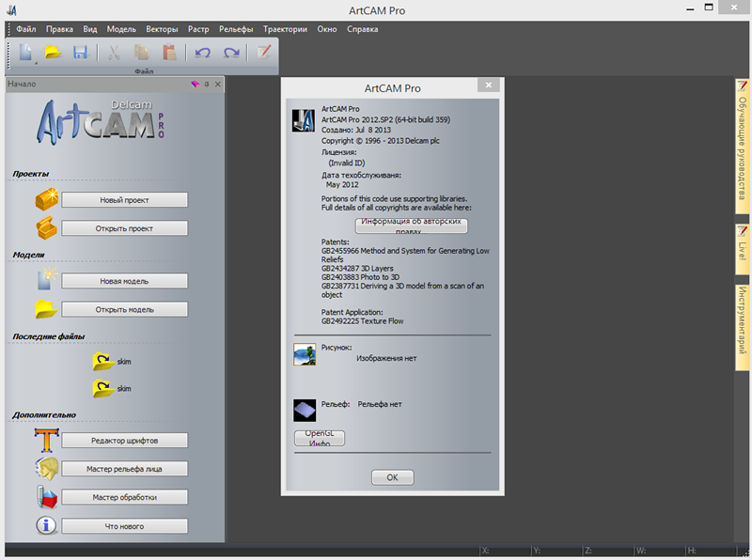
Task: Click the Новый проект button
Action: tap(125, 200)
